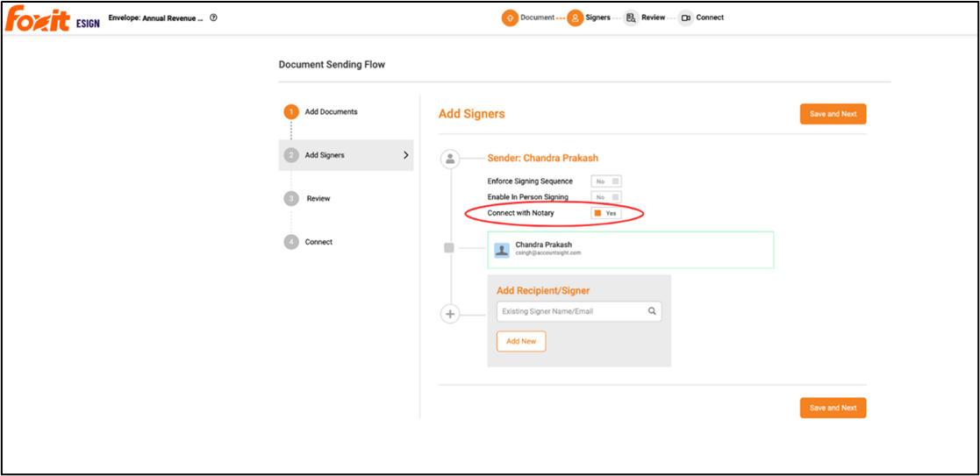The width and height of the screenshot is (980, 476).
Task: Open Add Documents step in sidebar
Action: pyautogui.click(x=332, y=112)
